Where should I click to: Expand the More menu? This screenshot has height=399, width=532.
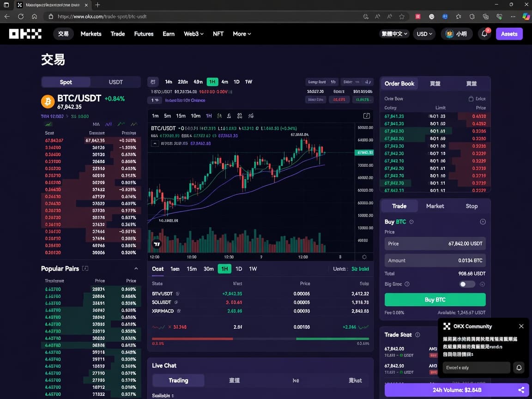tap(242, 34)
